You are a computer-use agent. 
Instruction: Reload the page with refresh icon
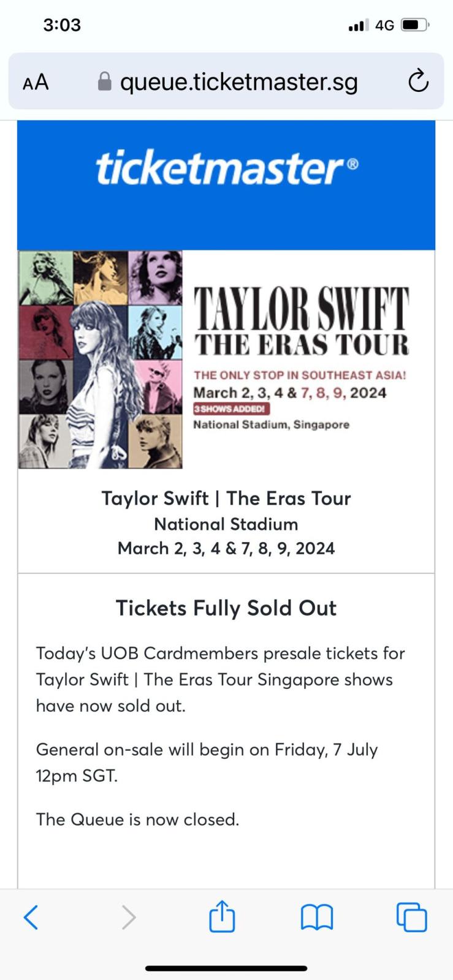(418, 81)
